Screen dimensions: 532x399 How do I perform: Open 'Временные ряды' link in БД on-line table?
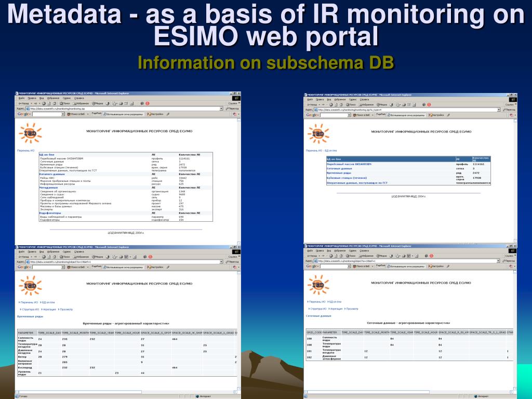tap(339, 173)
